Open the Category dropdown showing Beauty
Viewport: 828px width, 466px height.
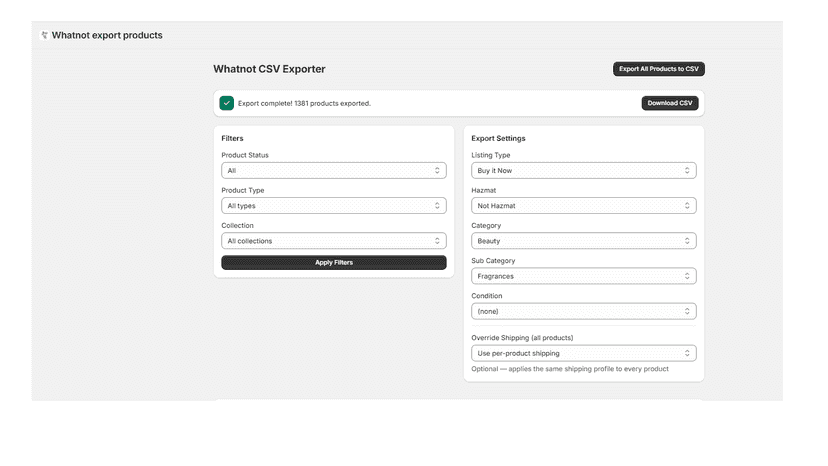[x=584, y=241]
